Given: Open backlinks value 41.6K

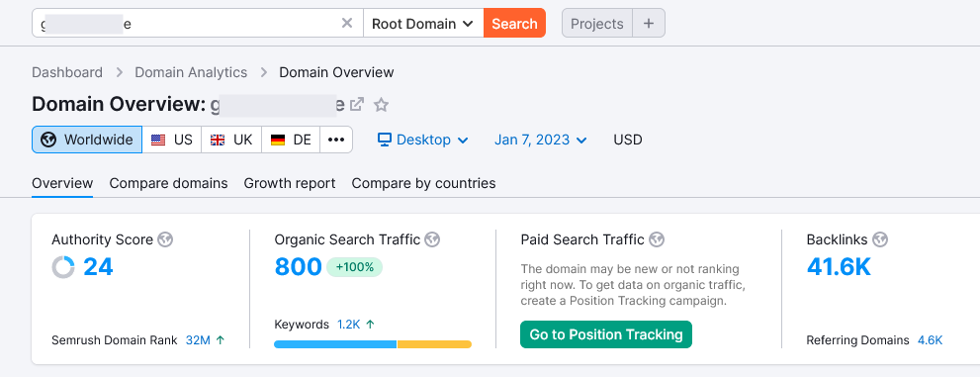Looking at the screenshot, I should tap(839, 267).
